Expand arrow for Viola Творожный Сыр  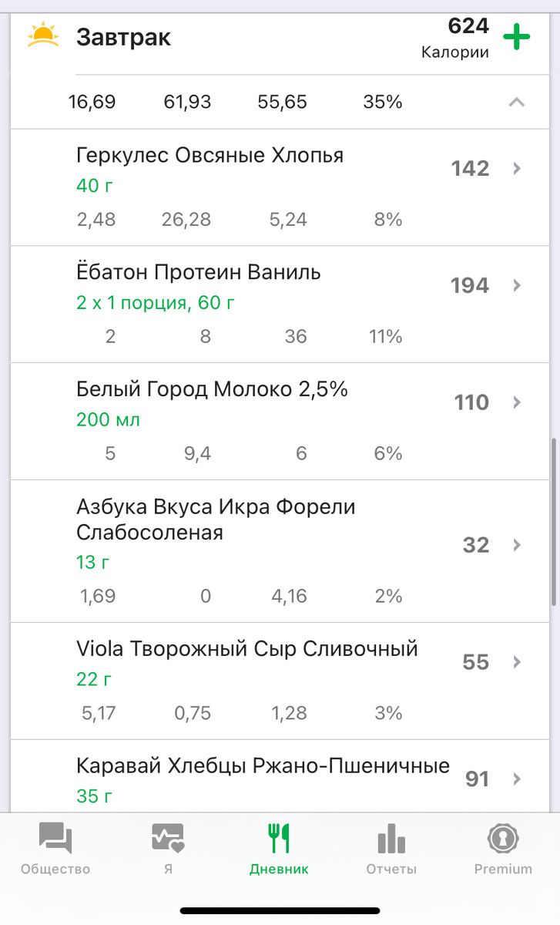pos(517,662)
